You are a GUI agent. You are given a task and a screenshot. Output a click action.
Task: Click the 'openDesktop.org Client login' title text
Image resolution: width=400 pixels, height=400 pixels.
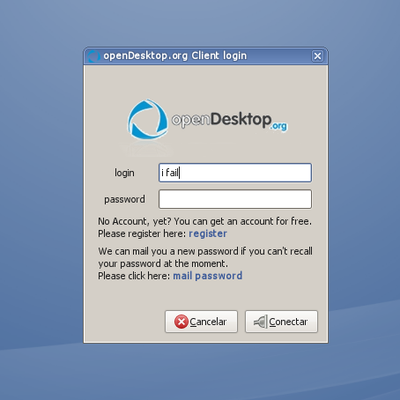point(175,56)
